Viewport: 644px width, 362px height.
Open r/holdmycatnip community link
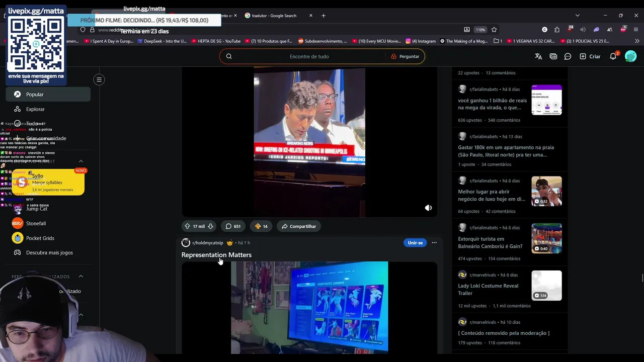coord(208,243)
